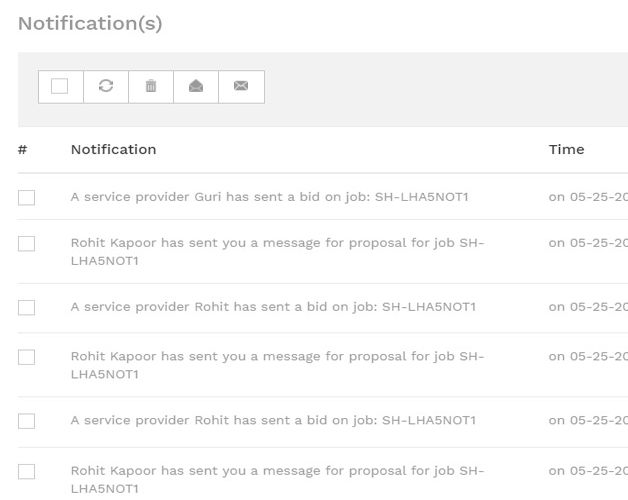Click the refresh notifications icon
Screen dimensions: 628x500
point(105,87)
